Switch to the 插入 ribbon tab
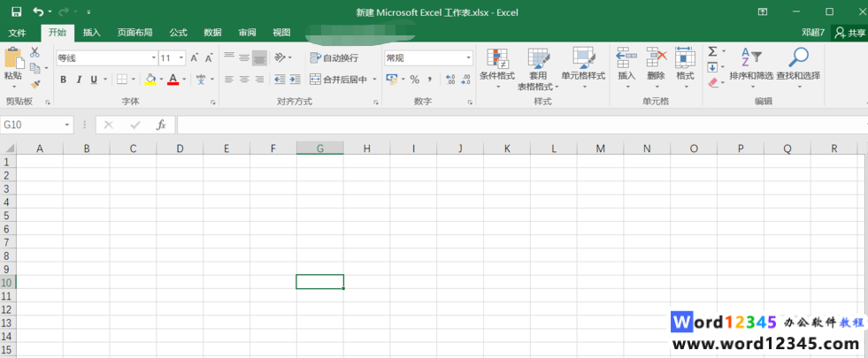Viewport: 868px width, 358px height. (x=92, y=33)
